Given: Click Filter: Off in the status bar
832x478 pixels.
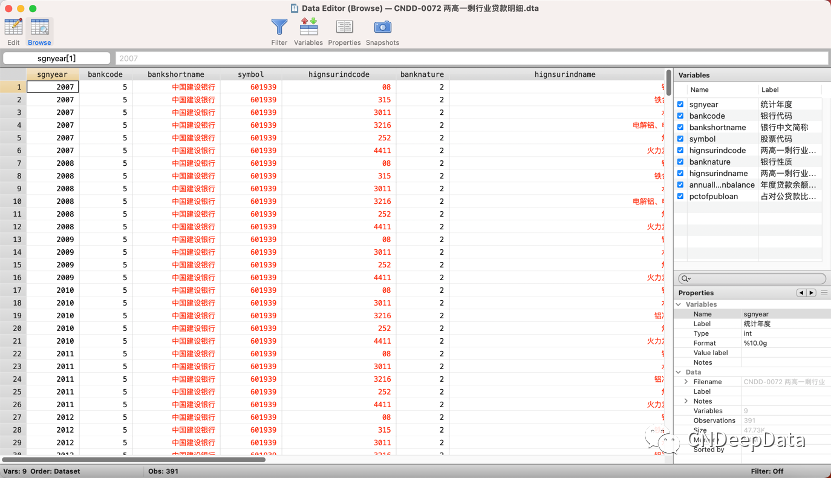Looking at the screenshot, I should pos(767,471).
